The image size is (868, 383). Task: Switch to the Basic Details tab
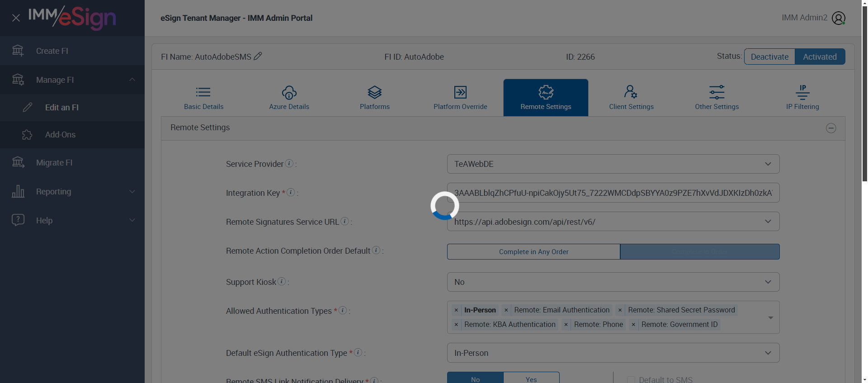click(x=203, y=98)
